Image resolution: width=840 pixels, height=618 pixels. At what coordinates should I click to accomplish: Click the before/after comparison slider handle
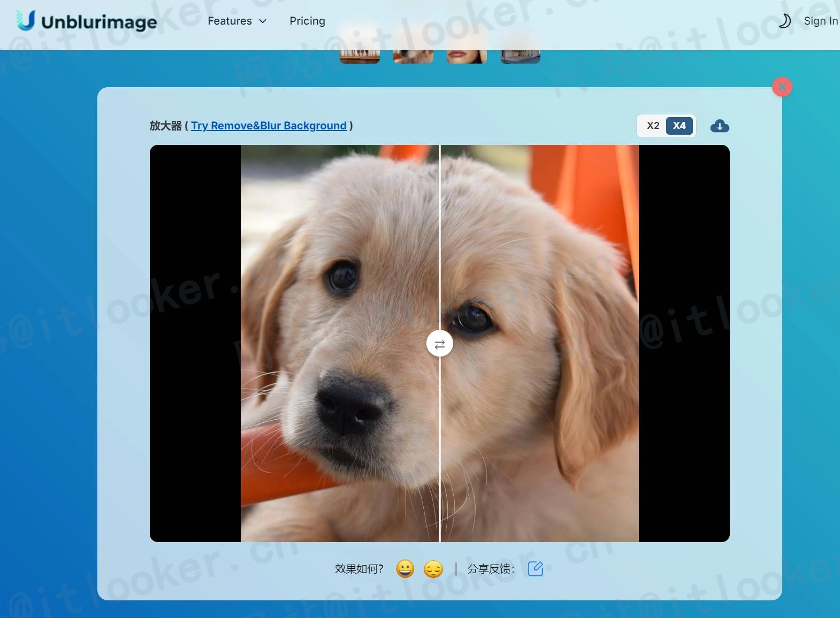[440, 344]
